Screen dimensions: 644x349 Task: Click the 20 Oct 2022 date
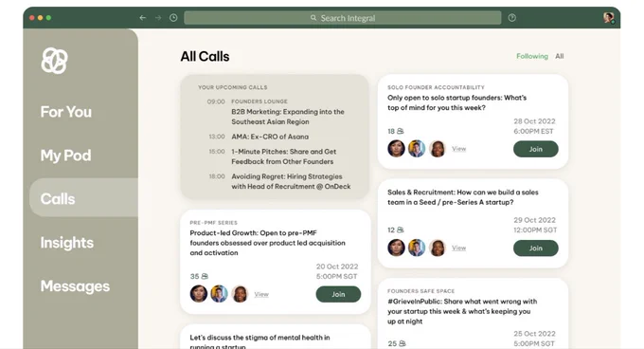click(x=337, y=266)
